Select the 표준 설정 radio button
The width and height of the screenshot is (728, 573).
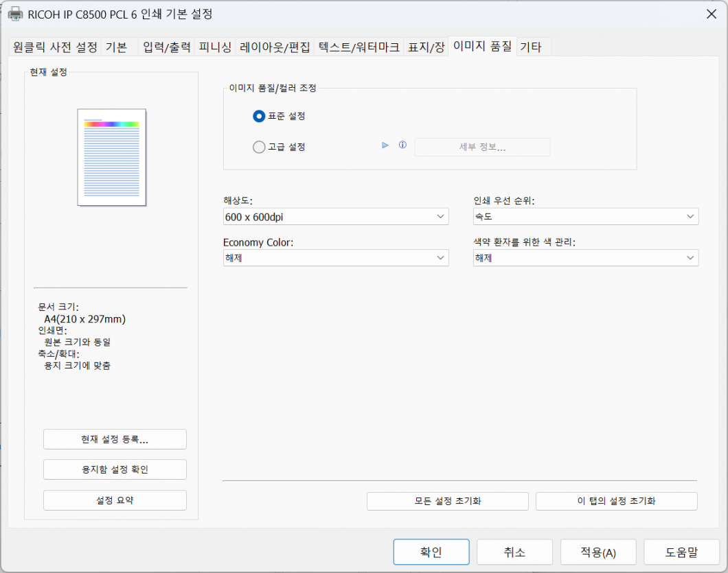coord(259,117)
